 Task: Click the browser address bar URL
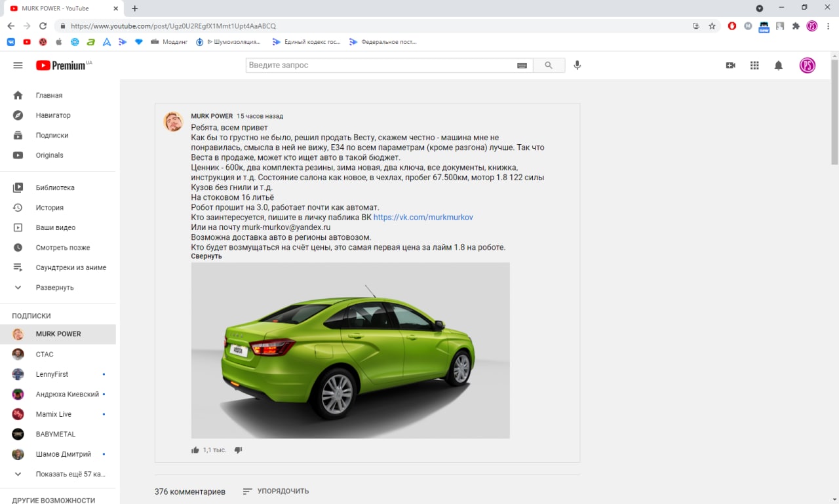173,26
